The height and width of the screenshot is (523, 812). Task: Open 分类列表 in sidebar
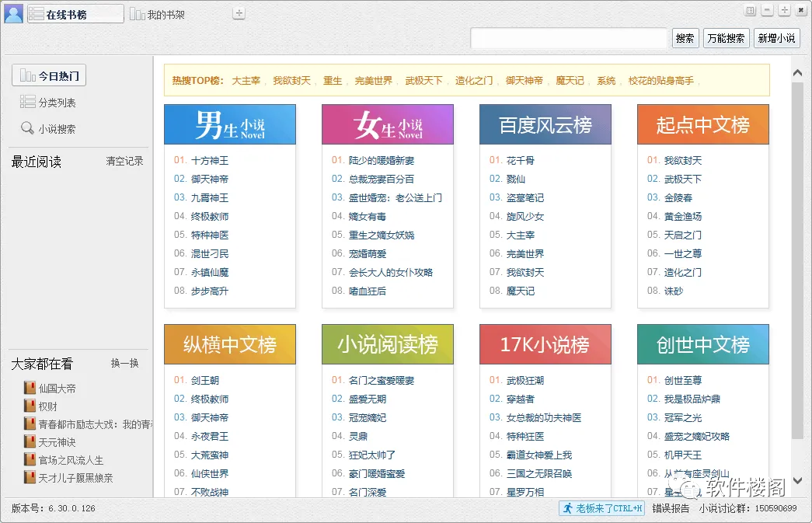pyautogui.click(x=47, y=102)
